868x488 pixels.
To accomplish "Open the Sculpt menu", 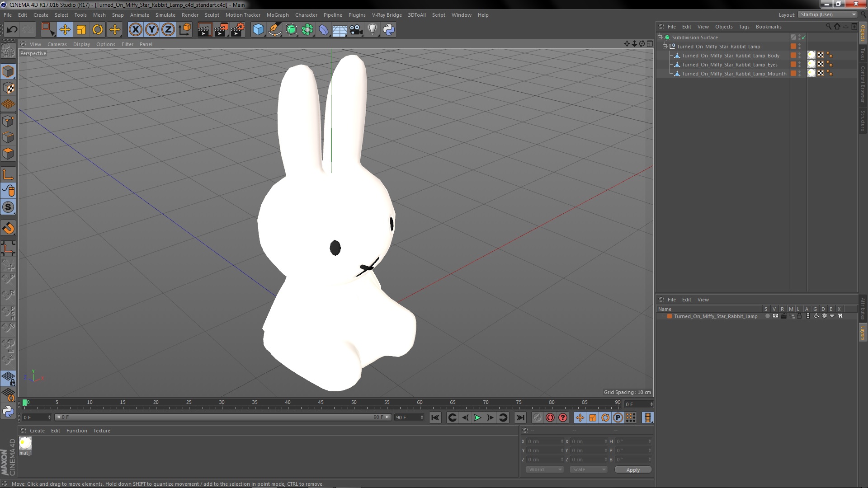I will 212,15.
